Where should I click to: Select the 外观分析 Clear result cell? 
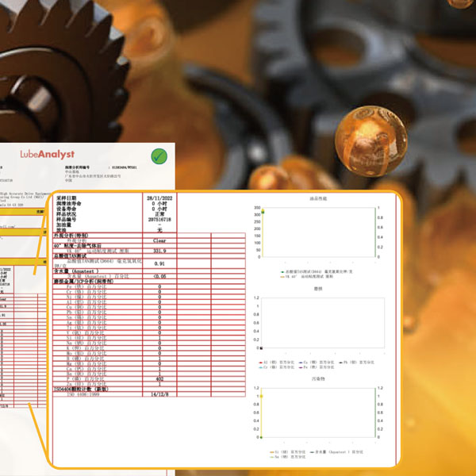[x=159, y=240]
